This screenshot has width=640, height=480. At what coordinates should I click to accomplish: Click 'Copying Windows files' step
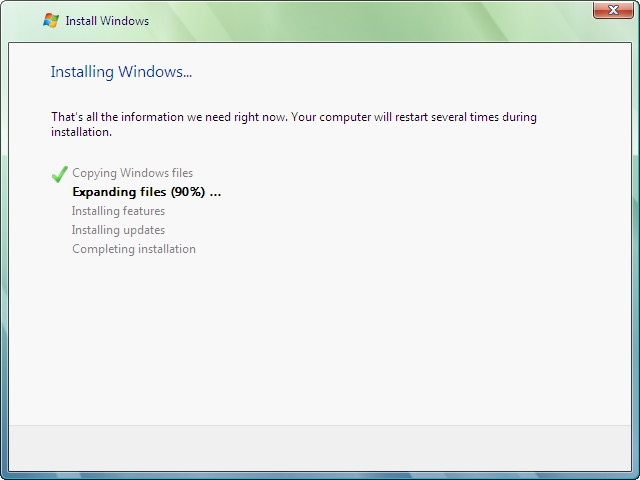coord(132,173)
